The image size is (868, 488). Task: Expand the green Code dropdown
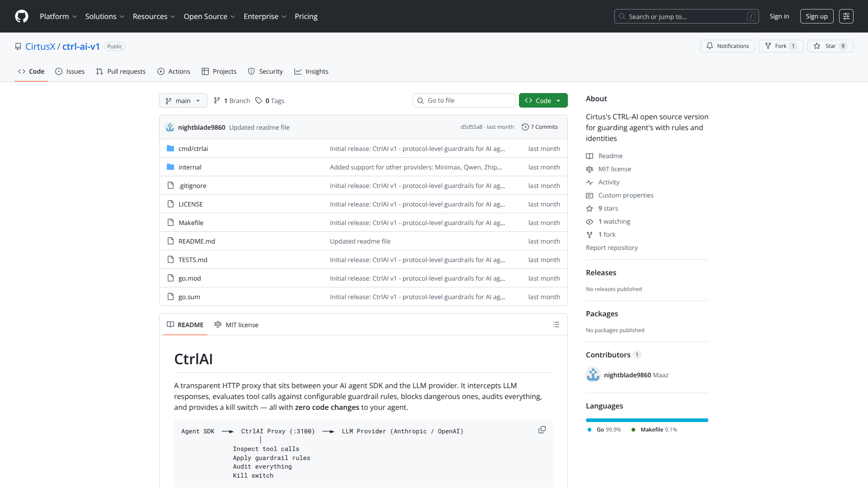click(543, 100)
